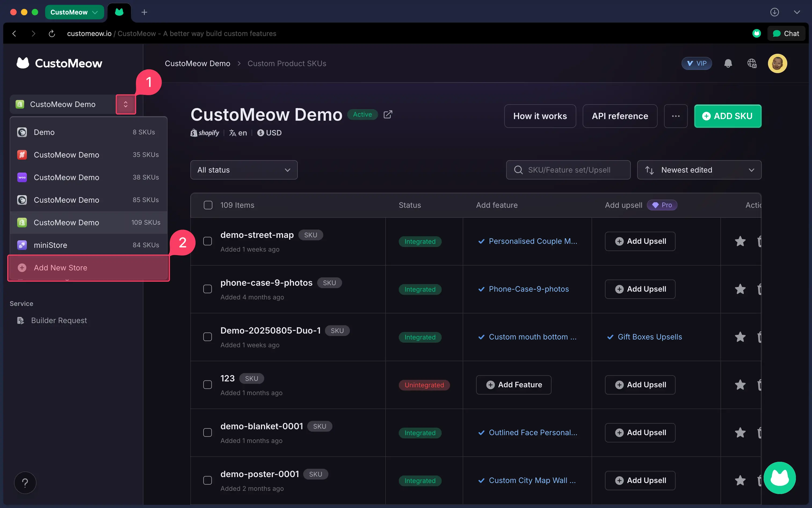Click the Pro badge next to Add upsell
Image resolution: width=812 pixels, height=508 pixels.
[x=662, y=205]
